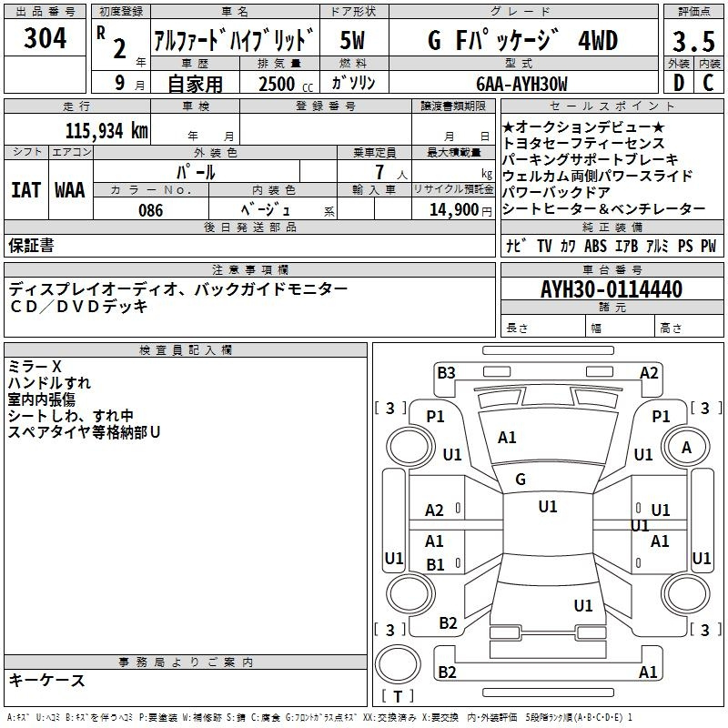Click inspector note スペアタイヤ等格納部U
The height and width of the screenshot is (728, 728).
tap(84, 431)
